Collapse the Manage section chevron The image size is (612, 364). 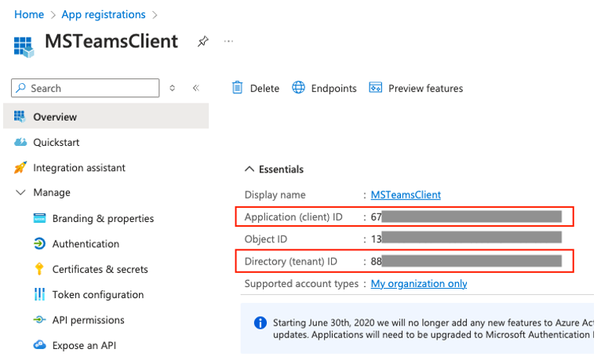20,192
